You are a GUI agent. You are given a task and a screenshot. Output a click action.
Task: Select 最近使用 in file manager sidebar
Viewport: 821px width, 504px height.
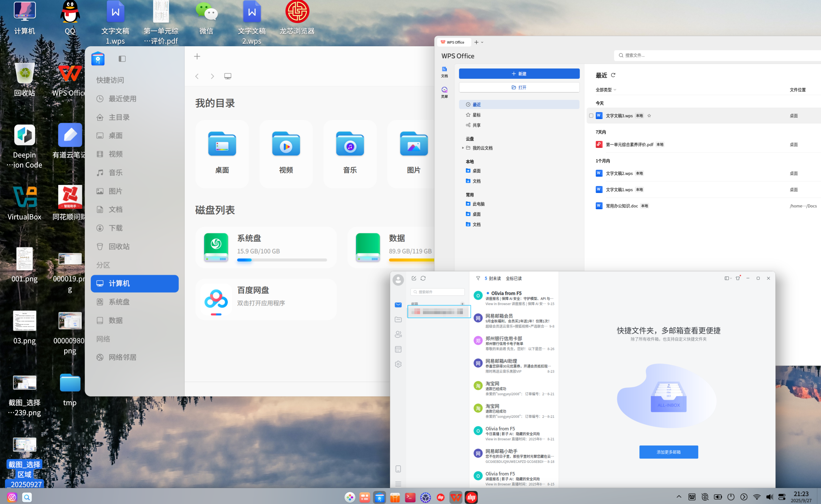click(134, 99)
